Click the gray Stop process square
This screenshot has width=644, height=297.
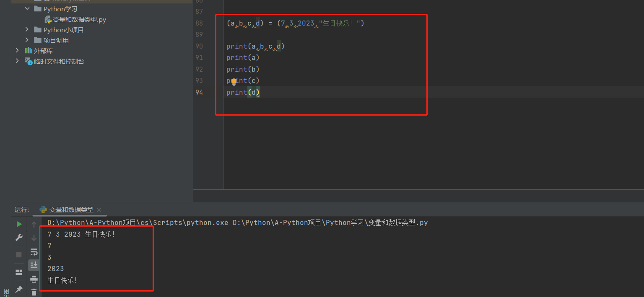click(x=19, y=255)
